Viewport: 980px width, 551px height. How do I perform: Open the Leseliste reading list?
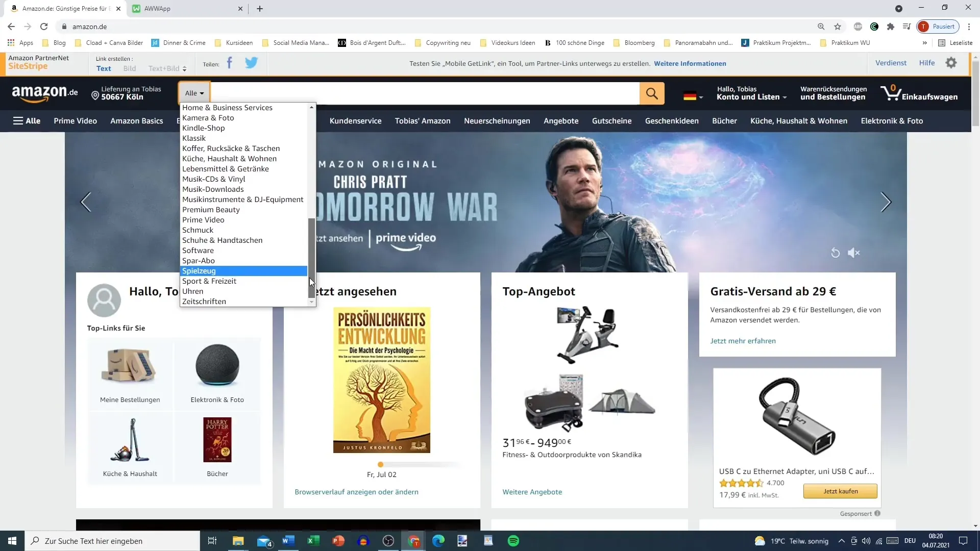coord(955,43)
